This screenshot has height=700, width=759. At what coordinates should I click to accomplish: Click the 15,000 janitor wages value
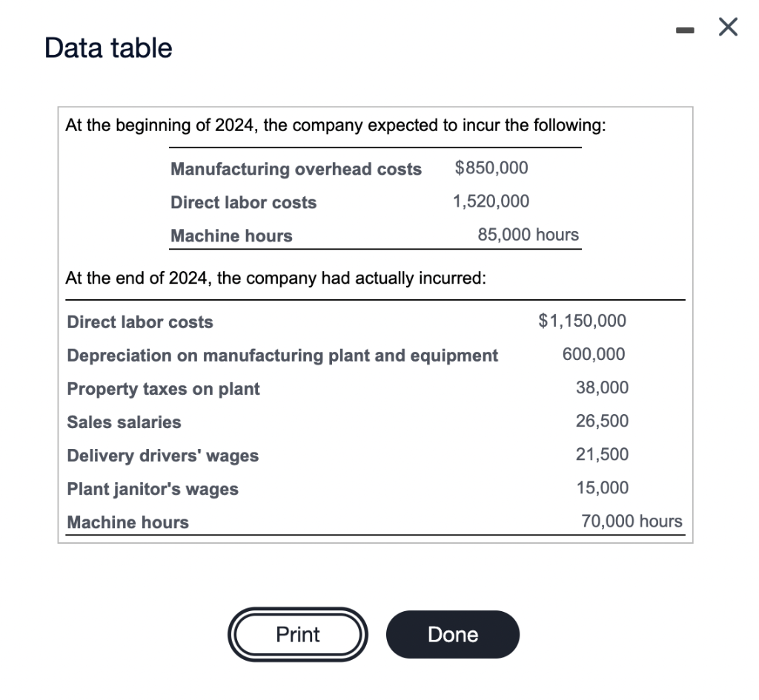[x=603, y=487]
